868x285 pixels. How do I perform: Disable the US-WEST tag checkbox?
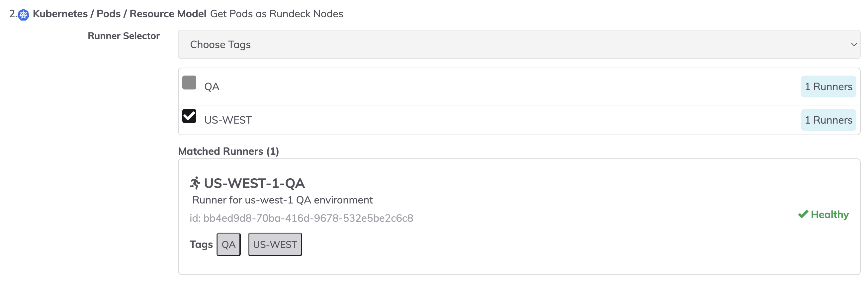(x=189, y=116)
